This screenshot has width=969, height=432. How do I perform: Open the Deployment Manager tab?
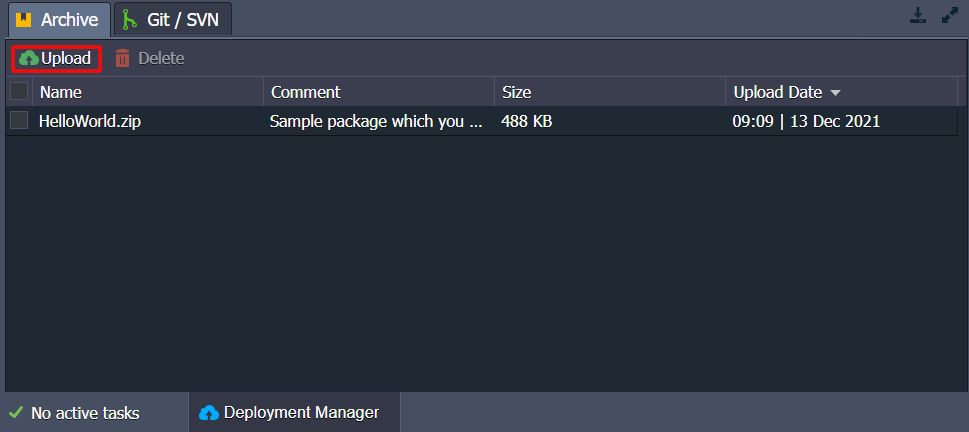[294, 412]
